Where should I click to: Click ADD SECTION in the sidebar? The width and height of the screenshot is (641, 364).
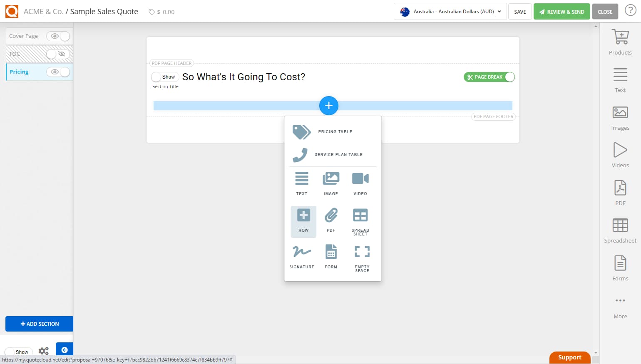coord(39,324)
